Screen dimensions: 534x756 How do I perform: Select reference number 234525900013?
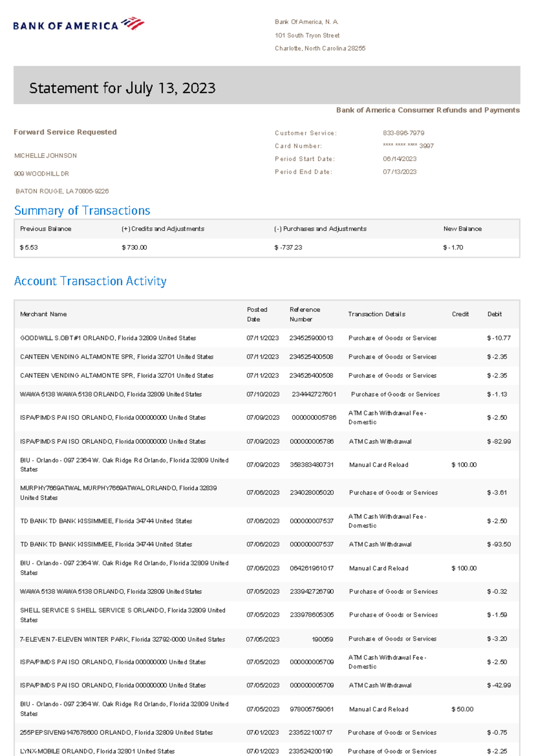point(311,338)
